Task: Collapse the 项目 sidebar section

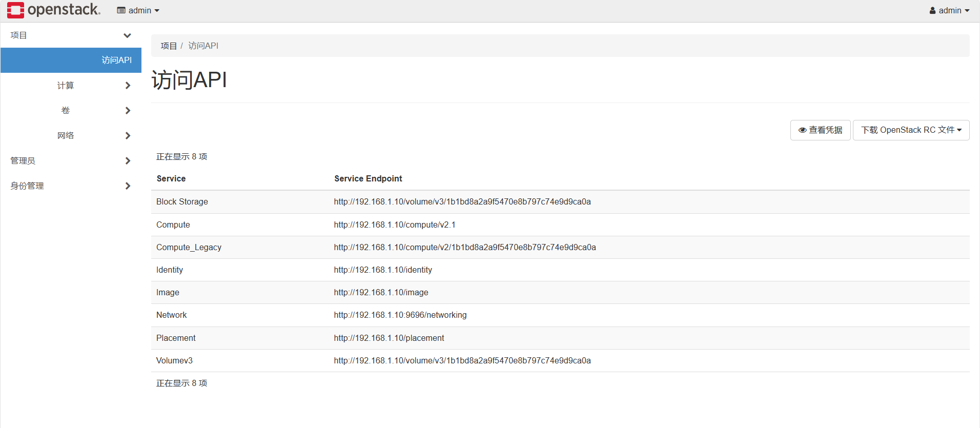Action: 71,35
